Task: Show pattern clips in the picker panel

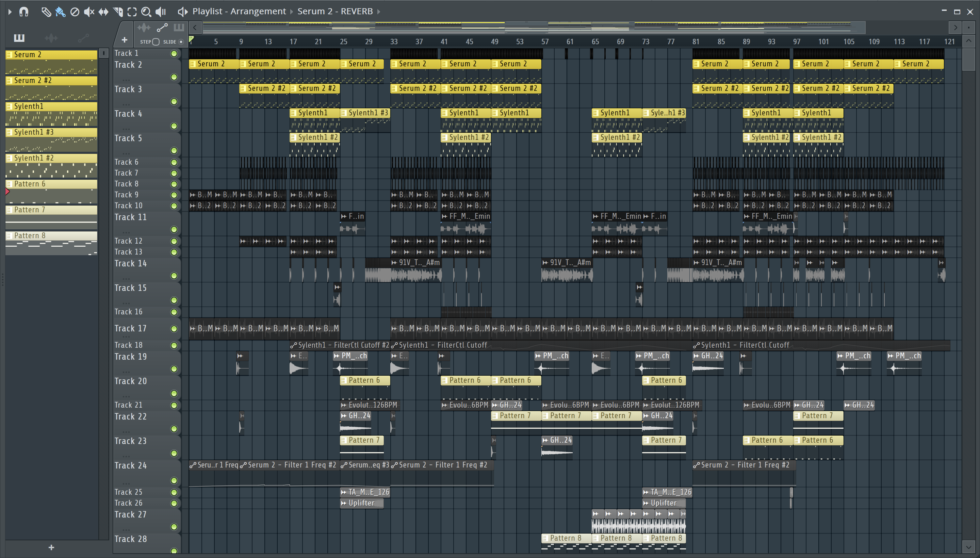Action: pyautogui.click(x=19, y=38)
